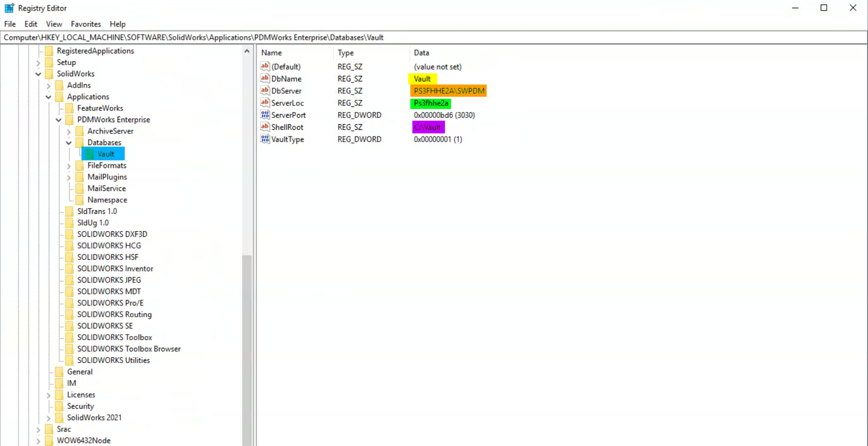Expand the FileFormats key

point(69,166)
